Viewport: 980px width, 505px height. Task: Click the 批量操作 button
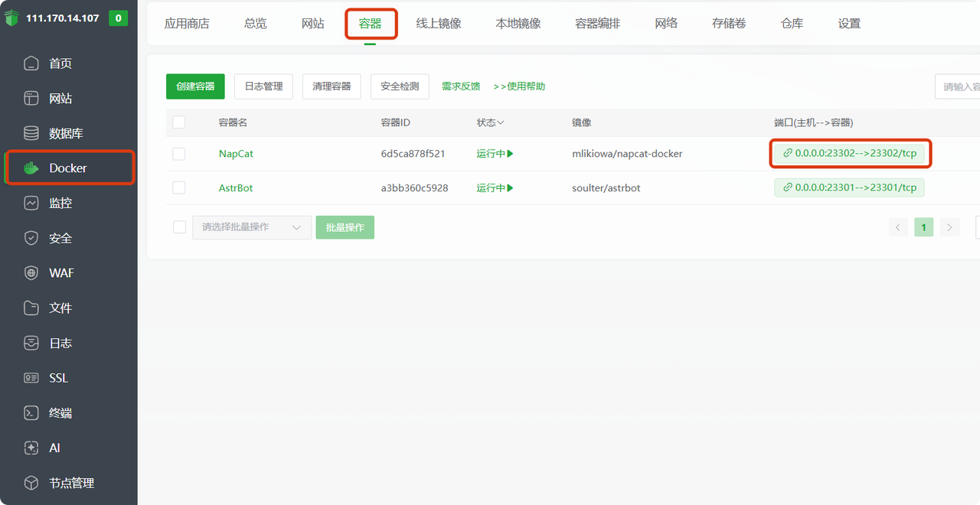(x=345, y=227)
